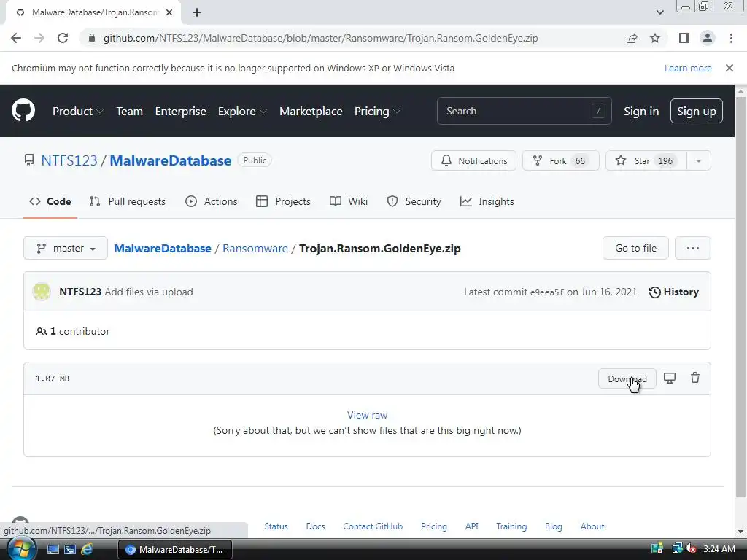Viewport: 747px width, 560px height.
Task: Switch to the Insights tab
Action: (487, 201)
